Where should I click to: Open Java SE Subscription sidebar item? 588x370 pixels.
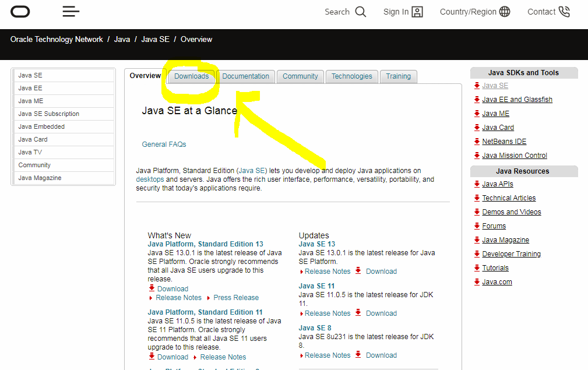[x=64, y=114]
